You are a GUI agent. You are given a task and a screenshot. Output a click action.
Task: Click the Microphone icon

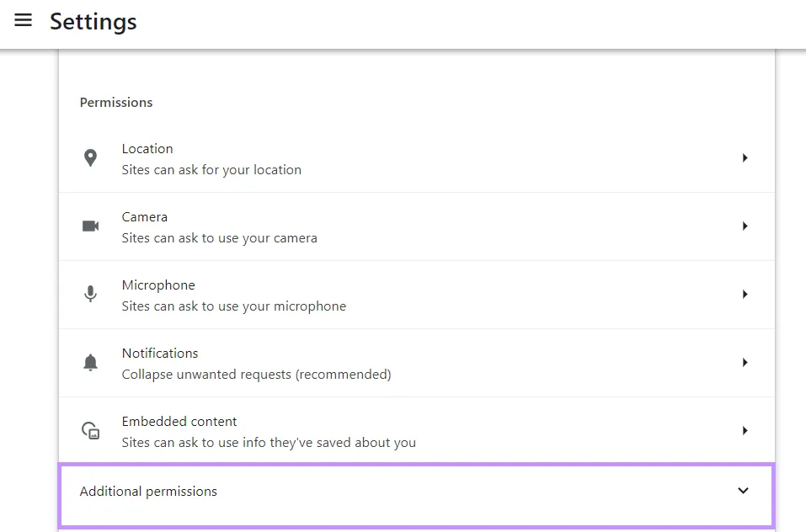click(x=90, y=294)
